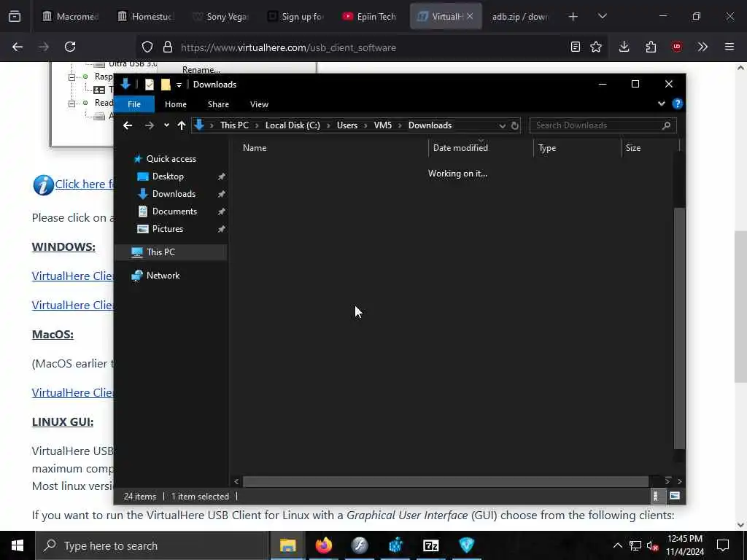
Task: Toggle Firefox reader view icon
Action: tap(576, 47)
